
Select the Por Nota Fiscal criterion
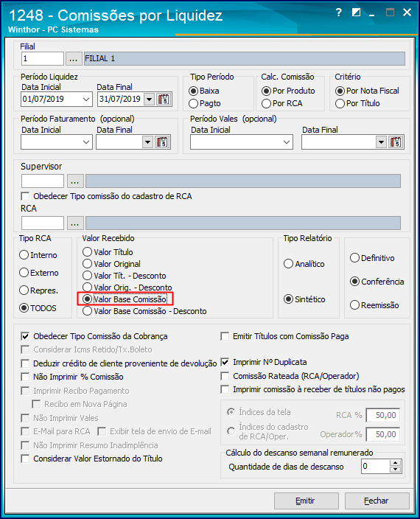pos(367,91)
